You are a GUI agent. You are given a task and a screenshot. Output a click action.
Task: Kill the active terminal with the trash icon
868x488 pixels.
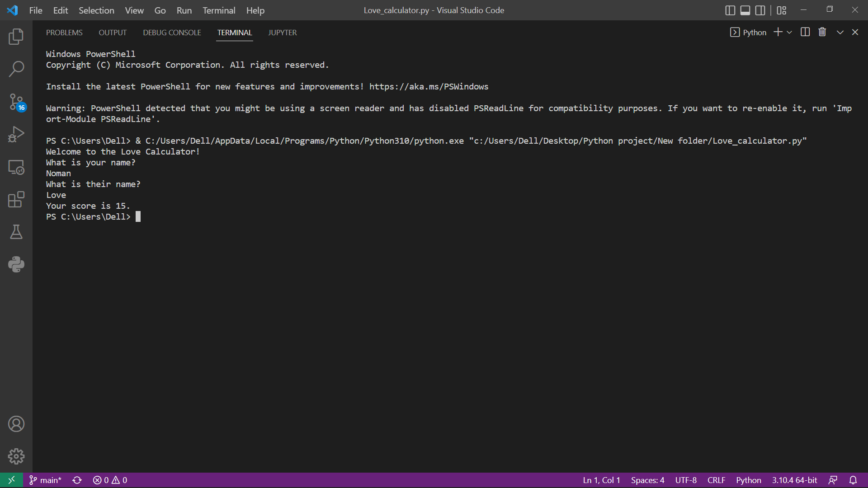tap(822, 32)
